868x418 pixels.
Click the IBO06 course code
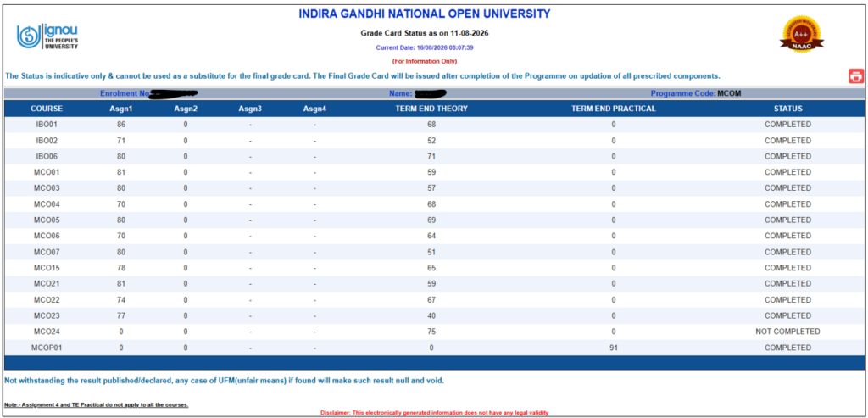47,156
